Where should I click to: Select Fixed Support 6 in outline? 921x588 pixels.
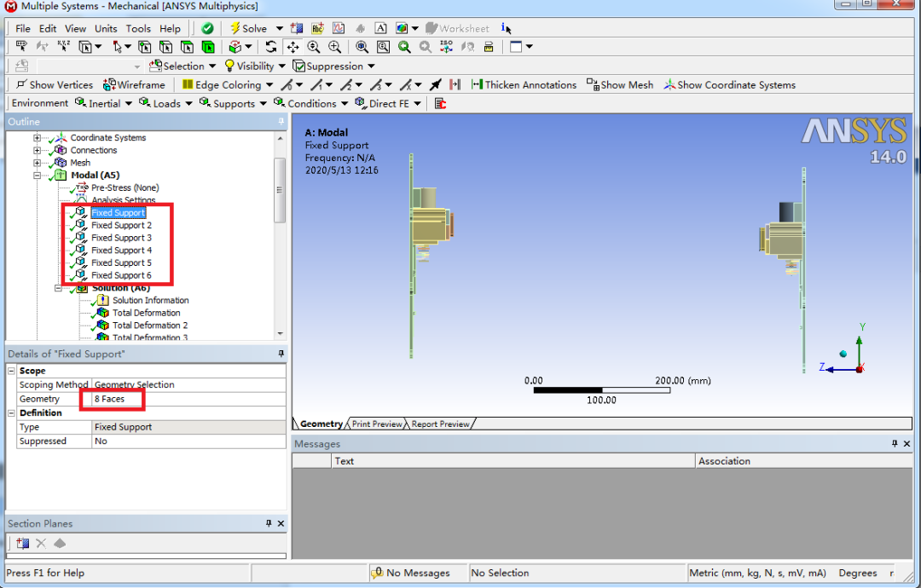121,275
